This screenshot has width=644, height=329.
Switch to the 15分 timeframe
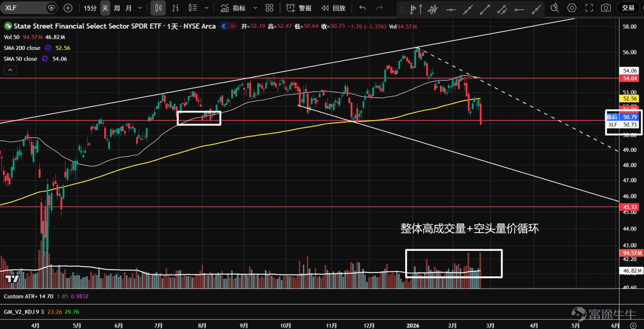click(90, 8)
